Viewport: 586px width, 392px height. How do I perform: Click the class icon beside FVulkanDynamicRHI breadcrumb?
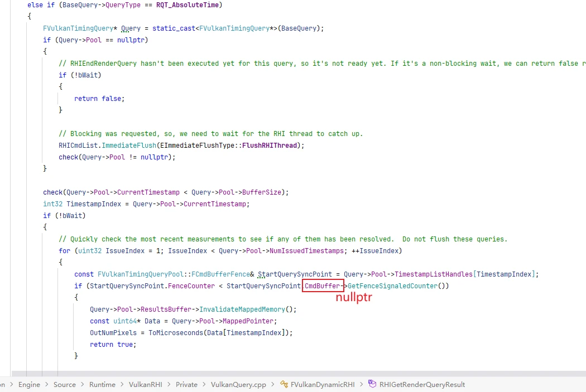(x=284, y=384)
